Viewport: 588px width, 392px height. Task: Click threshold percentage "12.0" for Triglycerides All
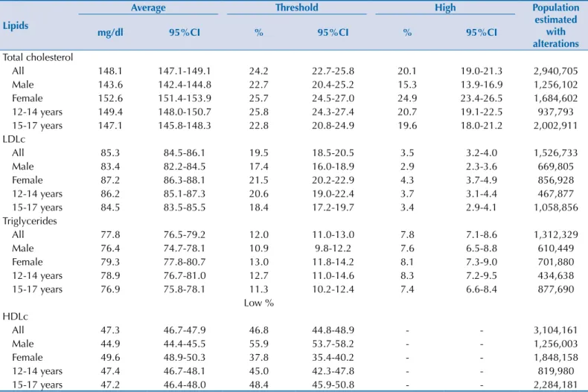[x=259, y=234]
